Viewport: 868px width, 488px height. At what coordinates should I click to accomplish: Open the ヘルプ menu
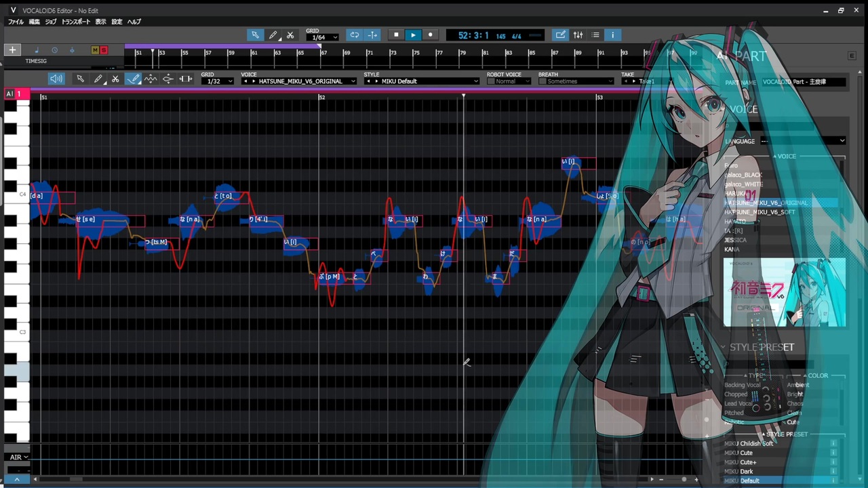tap(134, 22)
